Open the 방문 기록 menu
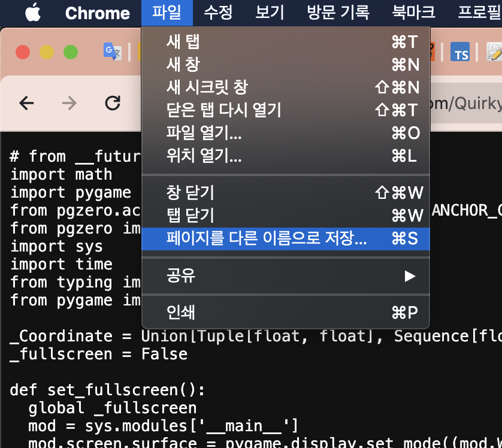This screenshot has width=502, height=448. point(338,13)
